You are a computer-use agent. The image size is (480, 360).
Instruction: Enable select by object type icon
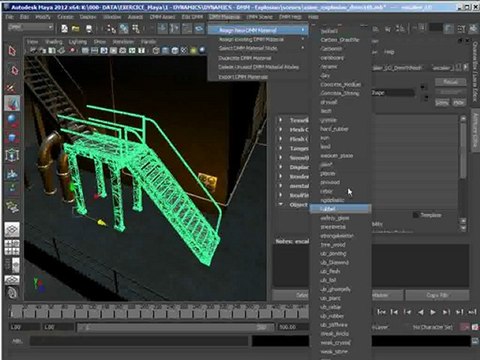[124, 29]
